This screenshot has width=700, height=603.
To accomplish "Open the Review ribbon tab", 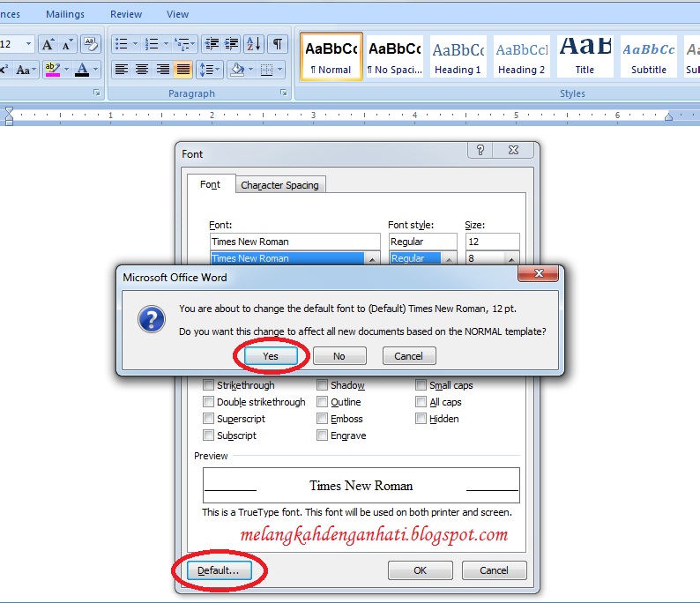I will pos(126,14).
